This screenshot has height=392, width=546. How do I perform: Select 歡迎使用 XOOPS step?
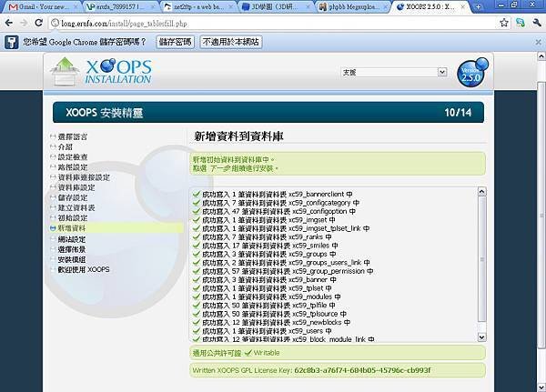84,270
